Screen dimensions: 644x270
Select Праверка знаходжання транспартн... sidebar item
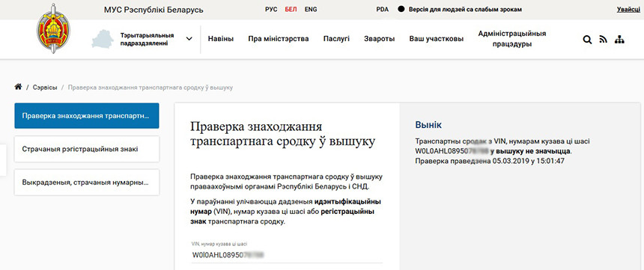(x=87, y=116)
